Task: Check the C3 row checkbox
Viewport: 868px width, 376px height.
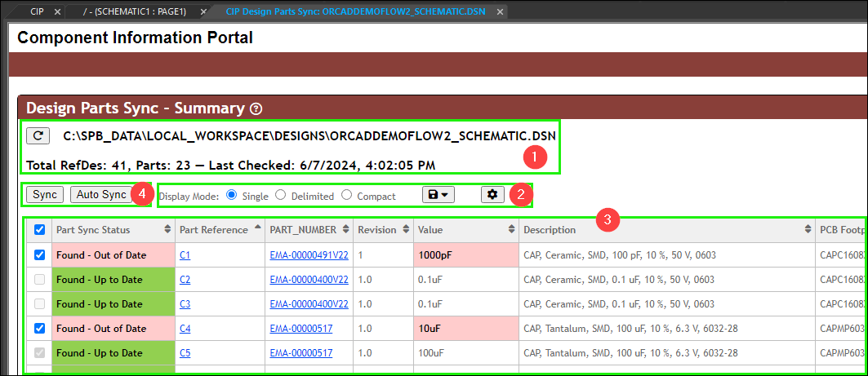Action: [x=39, y=303]
